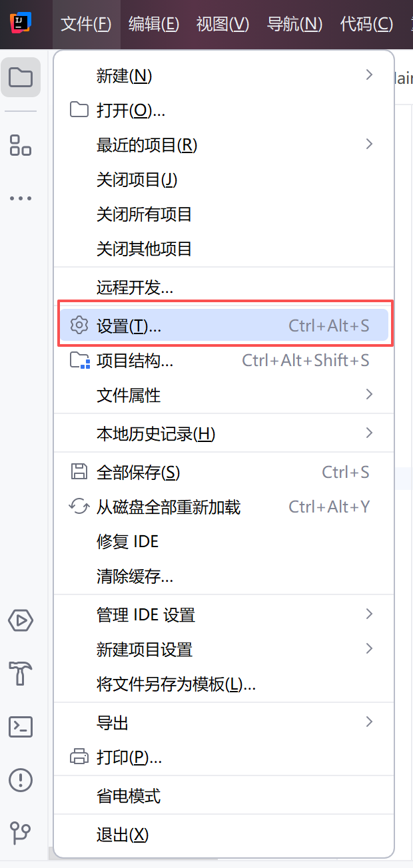Open the Terminal tool window icon
The image size is (413, 868).
coord(21,726)
